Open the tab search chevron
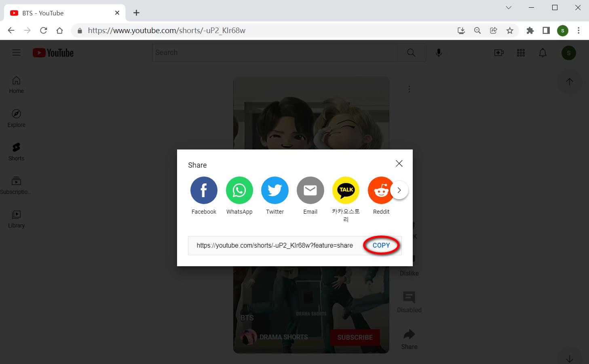 coord(509,8)
